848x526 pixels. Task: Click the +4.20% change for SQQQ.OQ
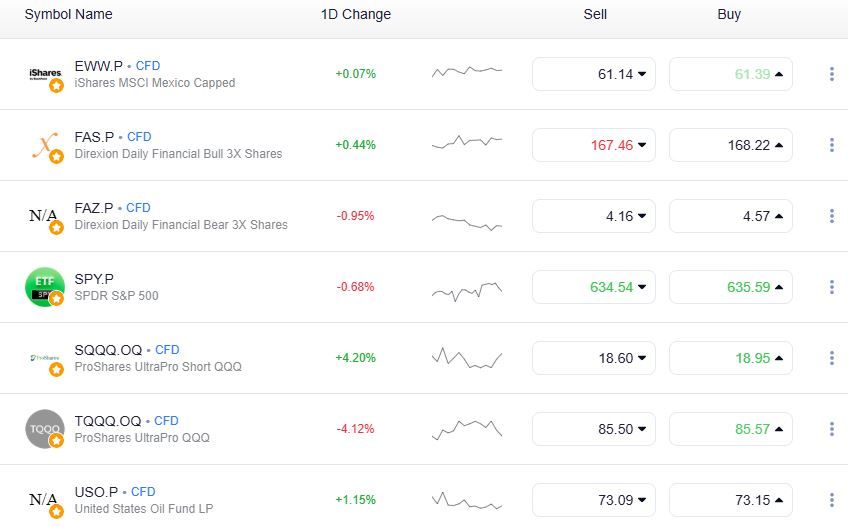point(355,357)
